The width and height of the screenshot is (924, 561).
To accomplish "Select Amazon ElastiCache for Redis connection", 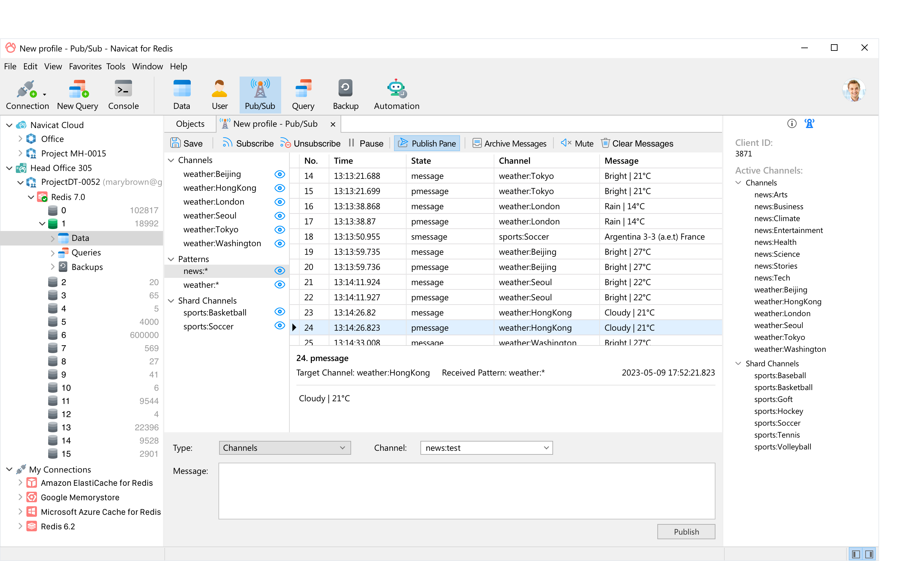I will [x=96, y=482].
